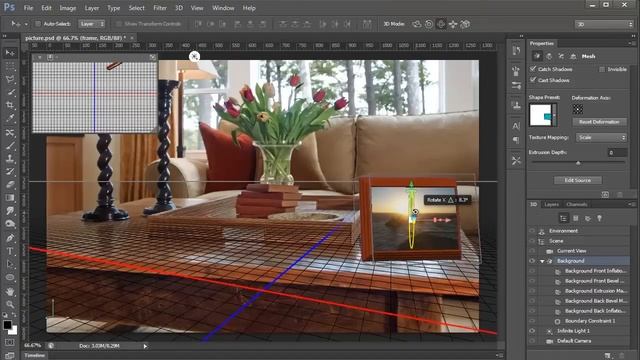
Task: Filter 3D panel by meshes
Action: (x=576, y=218)
